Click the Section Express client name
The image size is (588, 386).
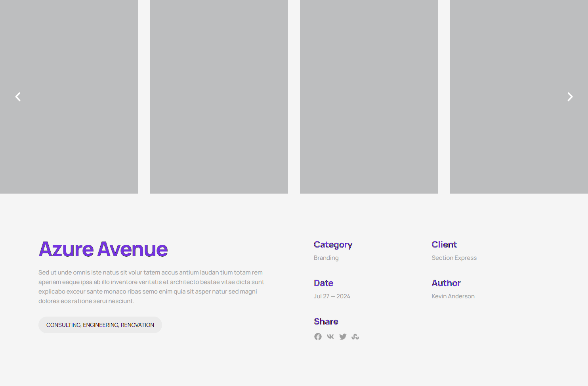click(x=454, y=258)
